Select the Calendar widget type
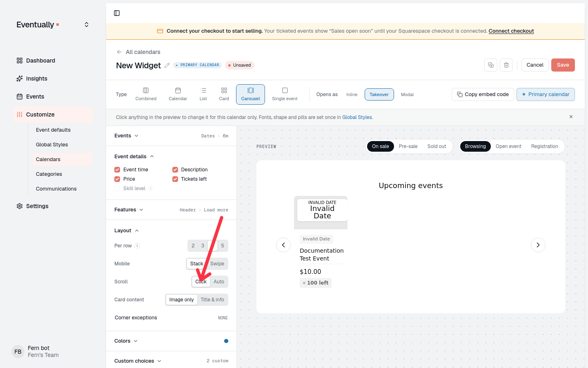 pyautogui.click(x=178, y=94)
